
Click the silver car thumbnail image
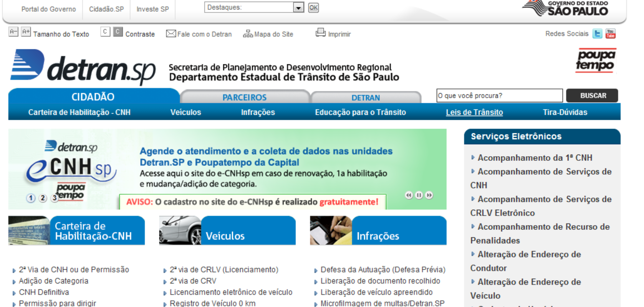(180, 230)
